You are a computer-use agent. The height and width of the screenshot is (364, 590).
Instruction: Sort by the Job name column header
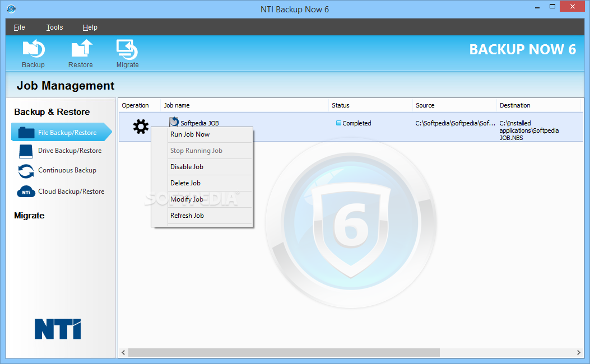click(245, 105)
